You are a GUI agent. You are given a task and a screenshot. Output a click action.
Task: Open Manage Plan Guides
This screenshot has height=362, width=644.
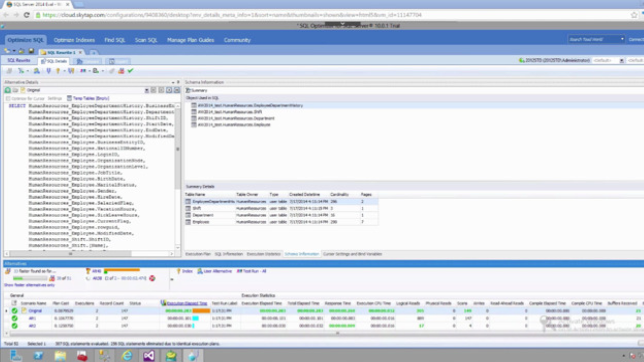(191, 40)
